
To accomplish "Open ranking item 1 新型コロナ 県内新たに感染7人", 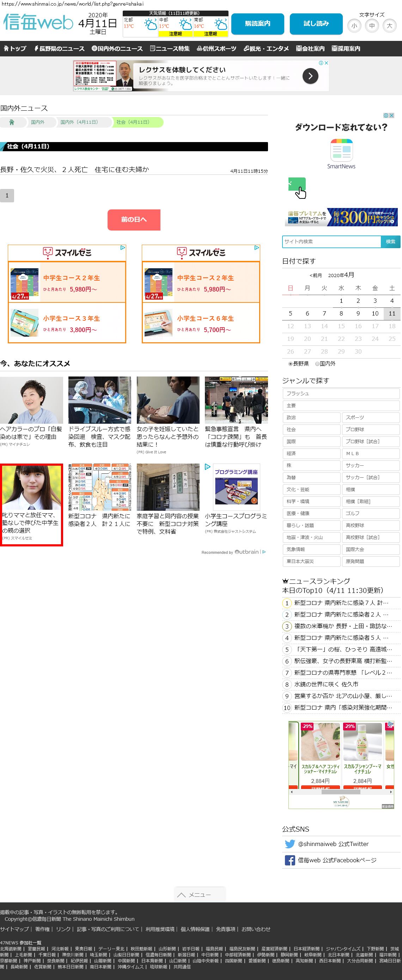I will (x=341, y=602).
